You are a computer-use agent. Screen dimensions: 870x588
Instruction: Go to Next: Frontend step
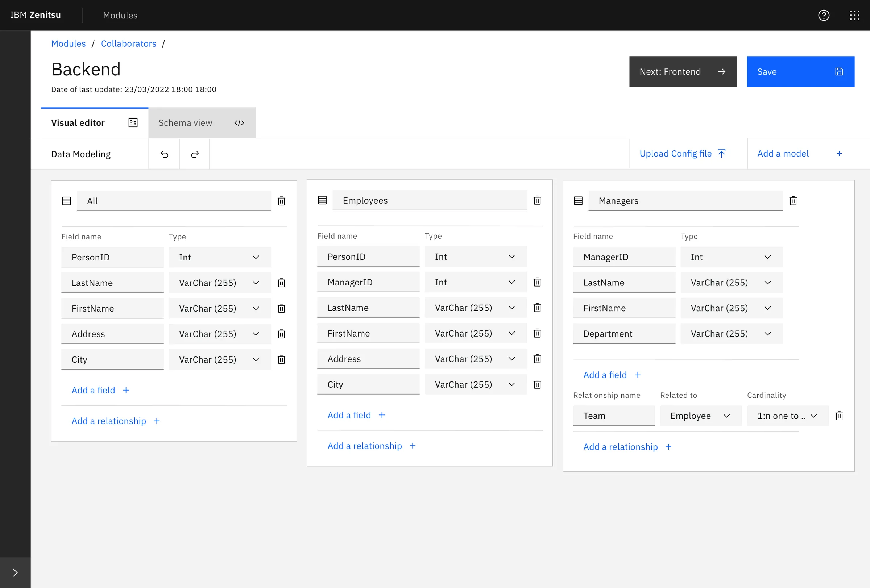[683, 72]
